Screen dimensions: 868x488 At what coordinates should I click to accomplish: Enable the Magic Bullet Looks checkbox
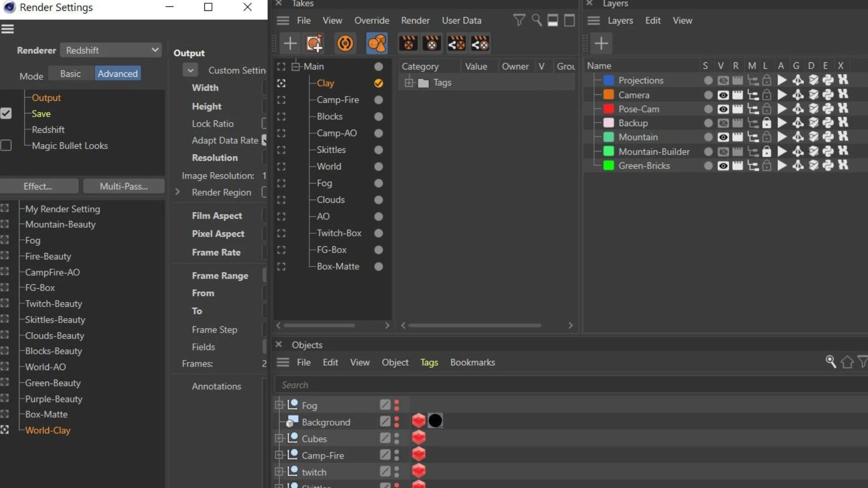click(6, 145)
